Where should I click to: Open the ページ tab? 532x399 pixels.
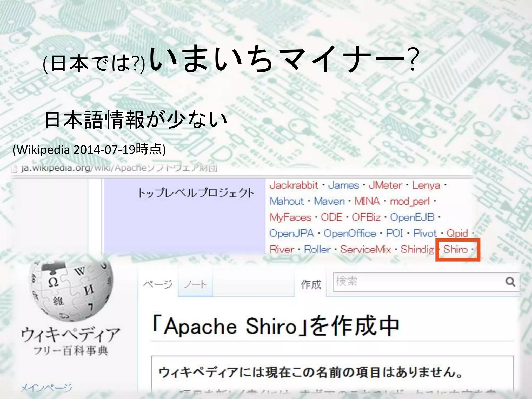[158, 284]
